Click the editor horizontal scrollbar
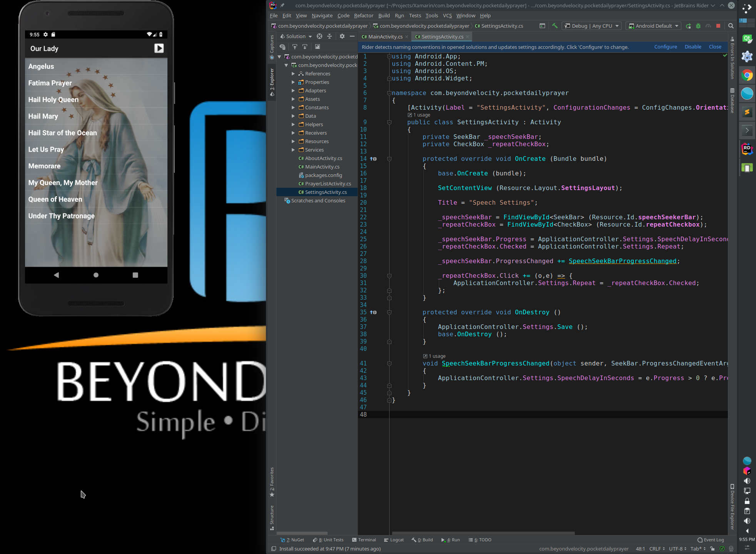 tap(483, 533)
